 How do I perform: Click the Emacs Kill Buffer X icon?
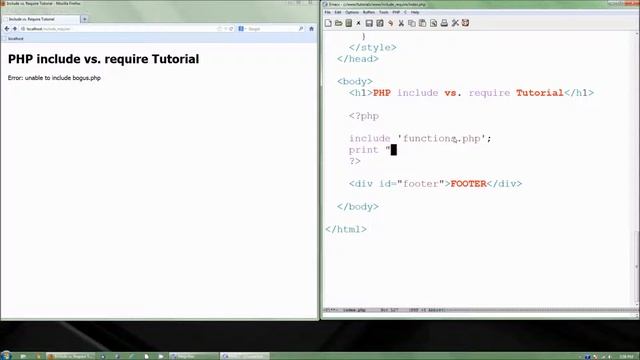click(x=358, y=23)
